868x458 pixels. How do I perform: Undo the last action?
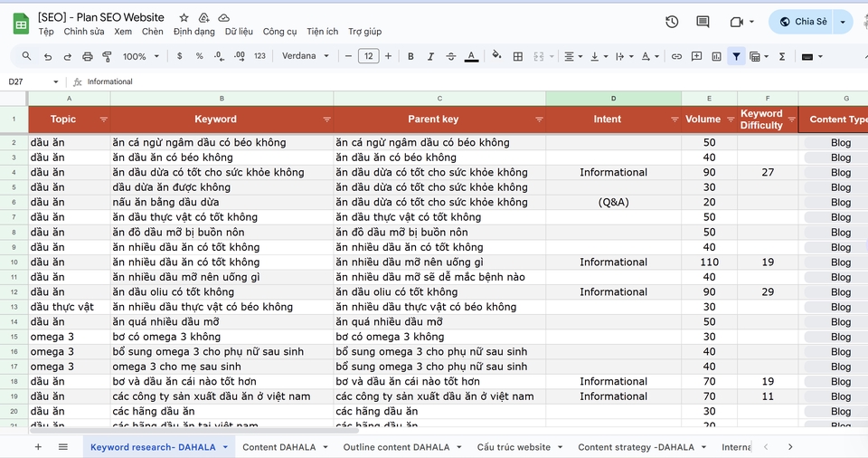(x=48, y=56)
